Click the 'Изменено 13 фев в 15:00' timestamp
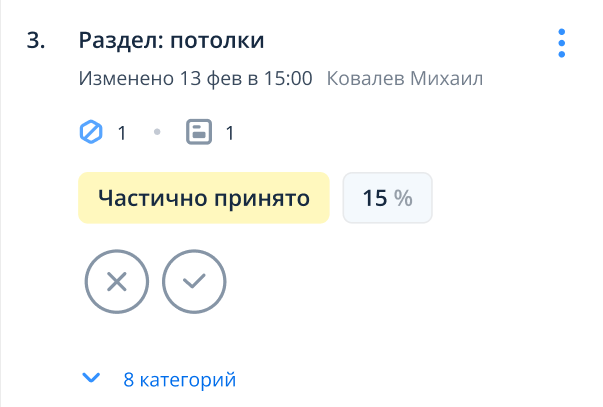 click(x=195, y=78)
